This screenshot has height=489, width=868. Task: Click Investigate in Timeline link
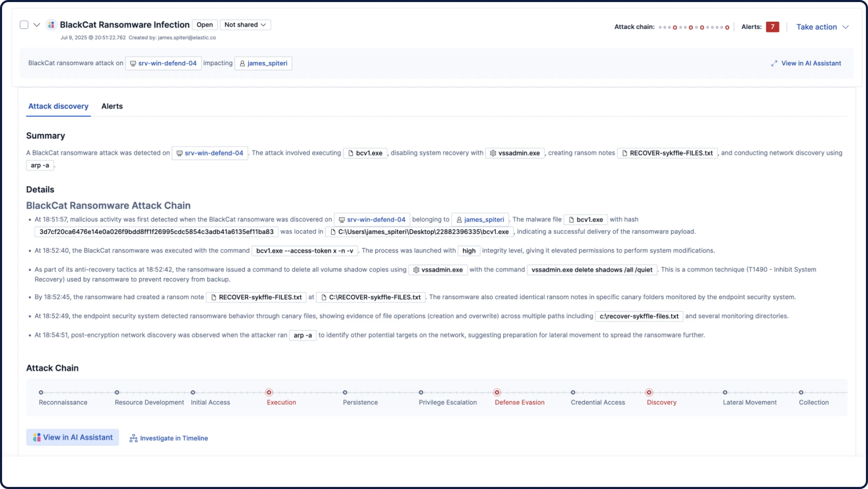[x=168, y=438]
